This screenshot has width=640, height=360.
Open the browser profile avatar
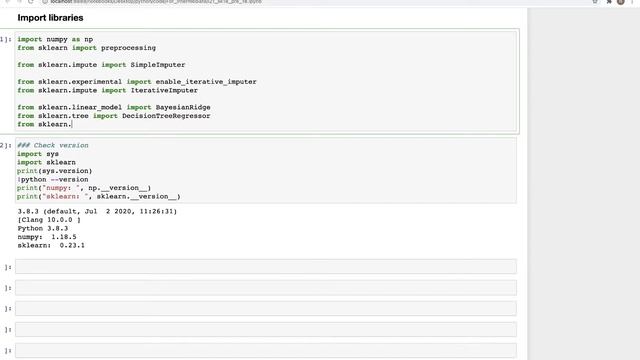(621, 2)
